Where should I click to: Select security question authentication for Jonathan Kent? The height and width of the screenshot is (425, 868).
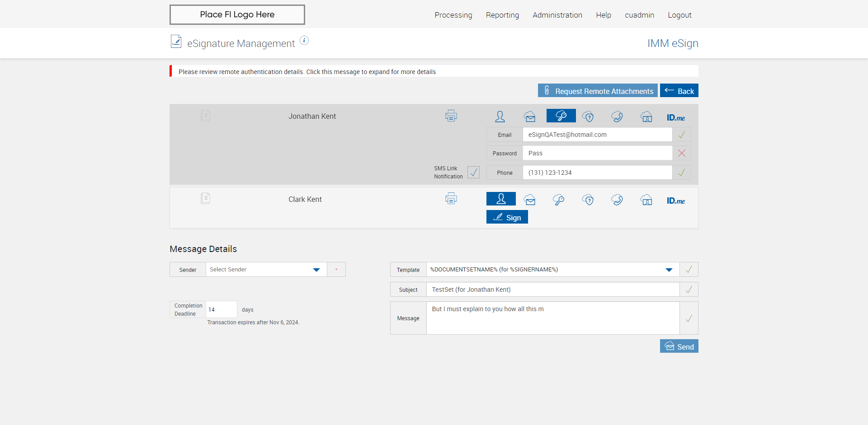click(588, 117)
